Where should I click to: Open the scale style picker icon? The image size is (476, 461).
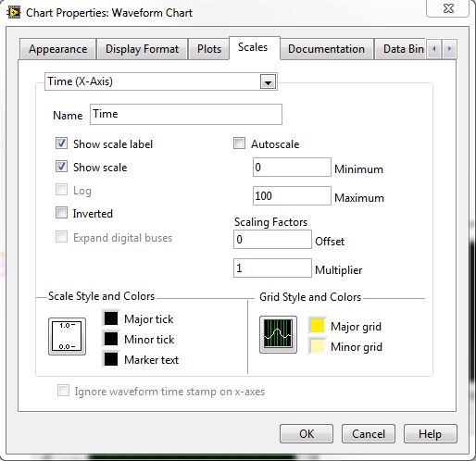pos(67,336)
